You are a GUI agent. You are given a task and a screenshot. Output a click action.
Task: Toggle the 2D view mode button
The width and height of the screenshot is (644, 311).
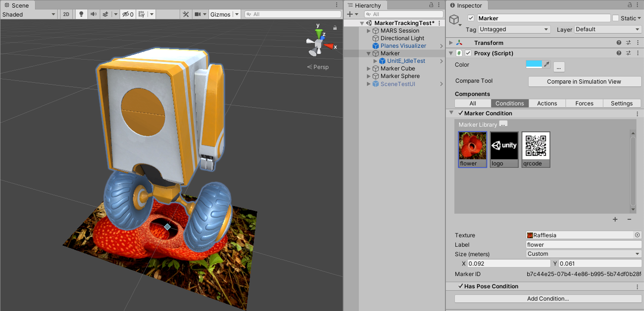tap(66, 14)
